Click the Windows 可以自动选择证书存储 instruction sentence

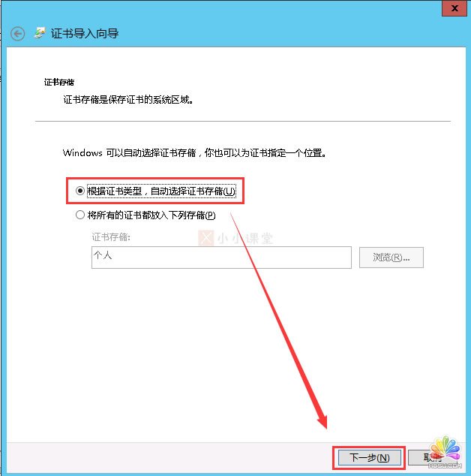coord(194,152)
